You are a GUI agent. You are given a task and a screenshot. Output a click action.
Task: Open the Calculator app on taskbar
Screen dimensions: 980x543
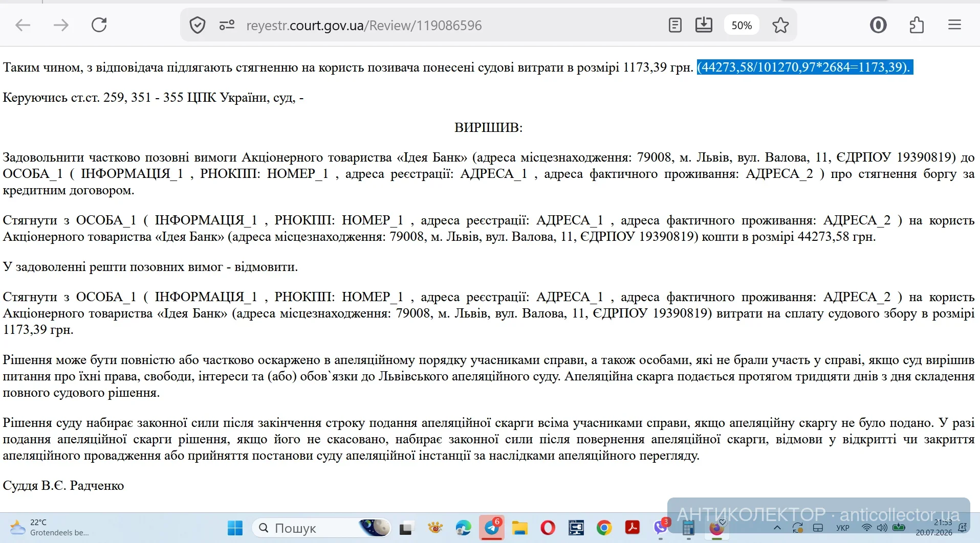(689, 528)
